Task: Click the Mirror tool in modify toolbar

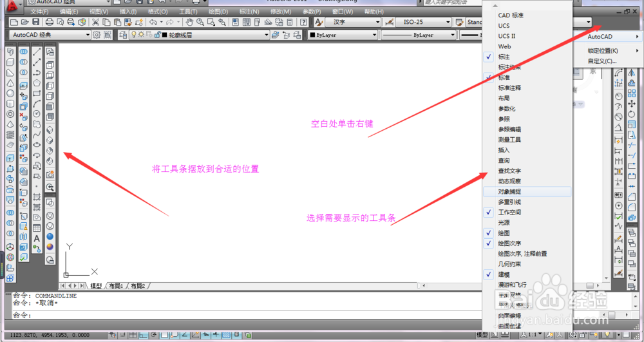Action: 632,73
